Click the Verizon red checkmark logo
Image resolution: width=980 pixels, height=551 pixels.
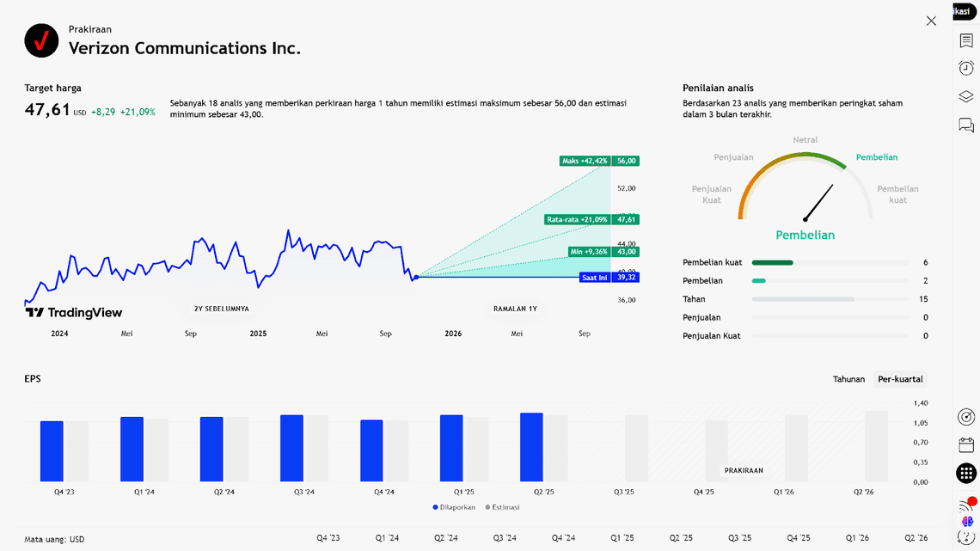tap(41, 40)
